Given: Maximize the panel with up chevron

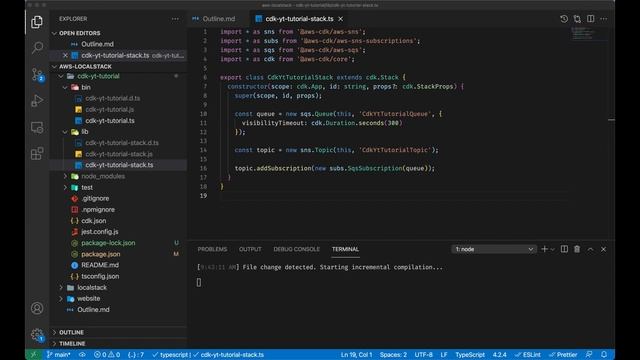Looking at the screenshot, I should click(x=590, y=249).
